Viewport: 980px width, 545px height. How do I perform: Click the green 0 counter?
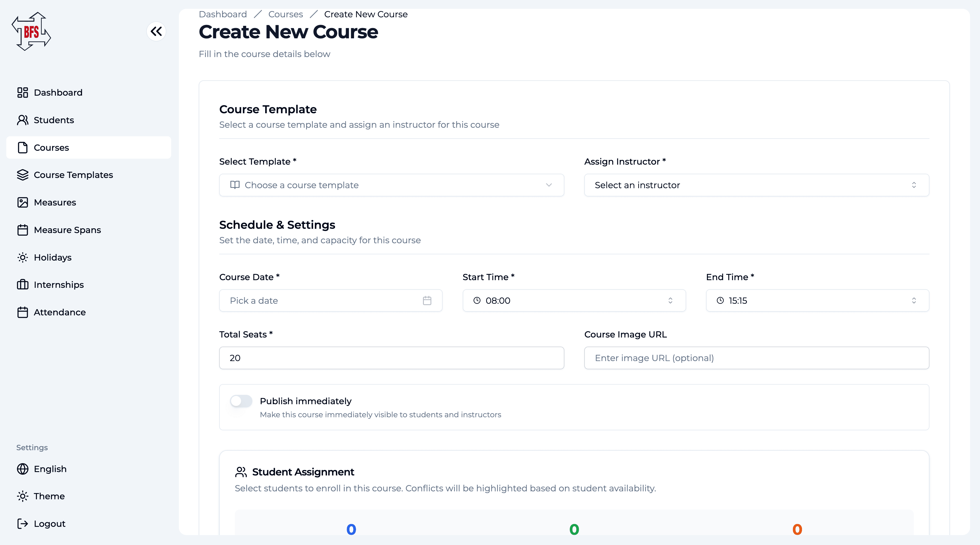[574, 529]
